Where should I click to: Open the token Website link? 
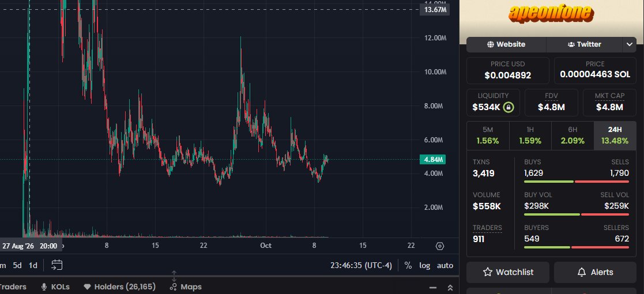506,44
